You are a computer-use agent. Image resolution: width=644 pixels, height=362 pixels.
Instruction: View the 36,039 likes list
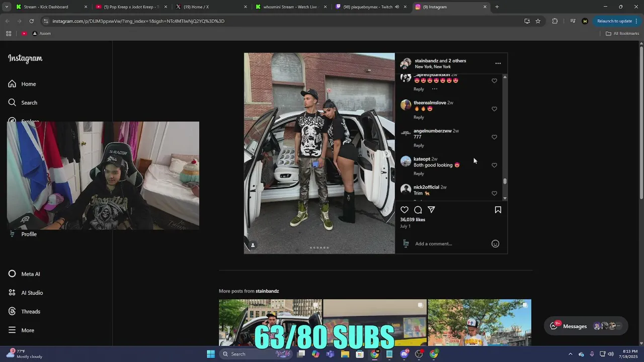pos(413,220)
